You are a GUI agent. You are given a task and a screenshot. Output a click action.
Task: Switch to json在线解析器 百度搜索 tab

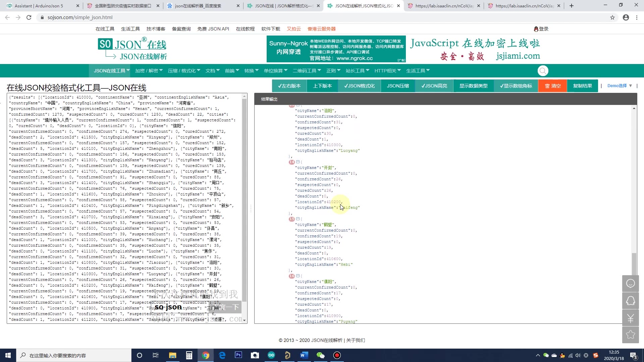coord(203,6)
